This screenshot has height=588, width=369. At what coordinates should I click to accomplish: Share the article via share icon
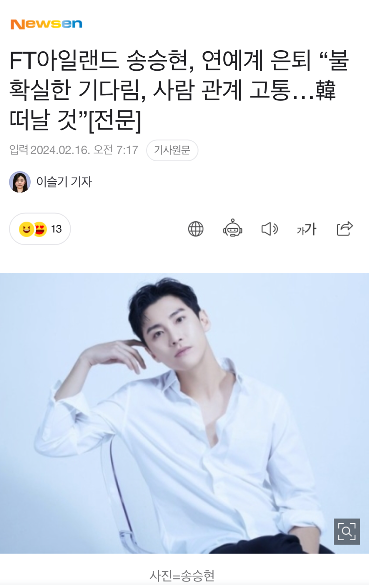[344, 229]
